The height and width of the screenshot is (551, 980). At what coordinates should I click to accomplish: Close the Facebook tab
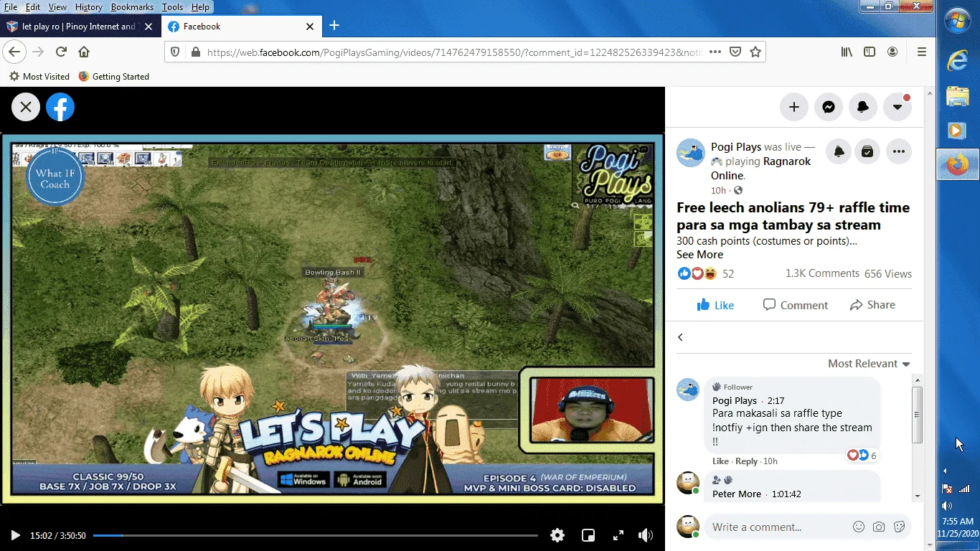coord(310,27)
